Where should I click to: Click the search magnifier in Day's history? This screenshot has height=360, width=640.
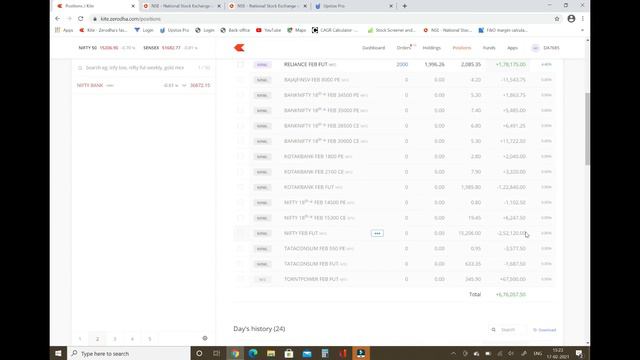(493, 330)
